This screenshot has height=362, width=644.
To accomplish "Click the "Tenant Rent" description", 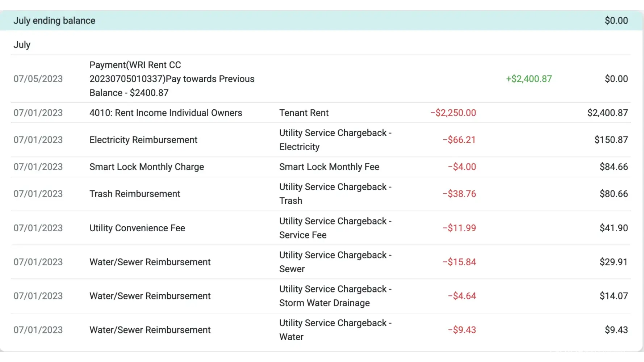I will (304, 113).
